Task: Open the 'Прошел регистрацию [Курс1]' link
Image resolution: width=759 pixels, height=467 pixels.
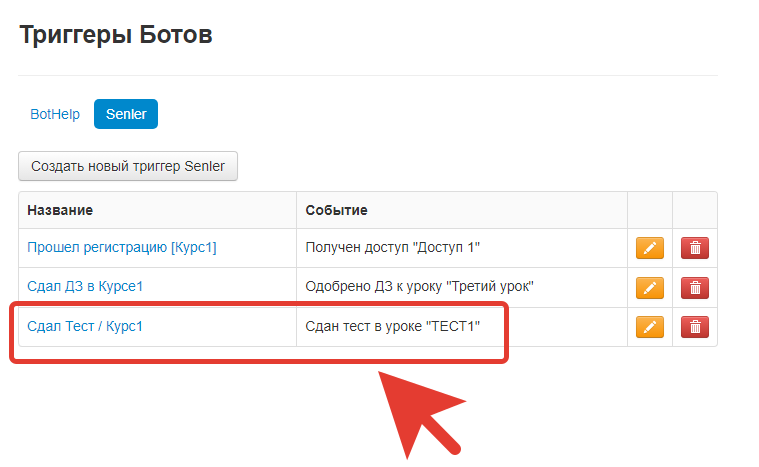Action: pos(121,247)
